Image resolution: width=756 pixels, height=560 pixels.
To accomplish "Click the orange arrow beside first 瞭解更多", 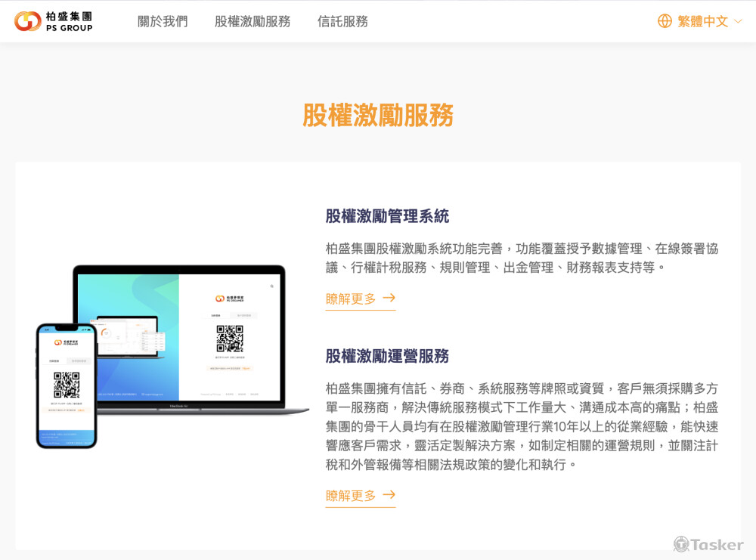I will 389,299.
